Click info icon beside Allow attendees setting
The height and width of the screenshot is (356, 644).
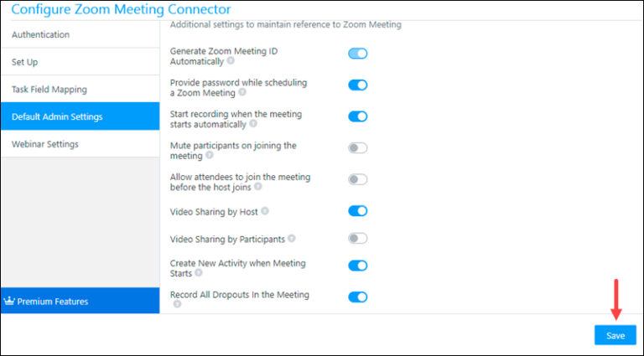pyautogui.click(x=257, y=187)
